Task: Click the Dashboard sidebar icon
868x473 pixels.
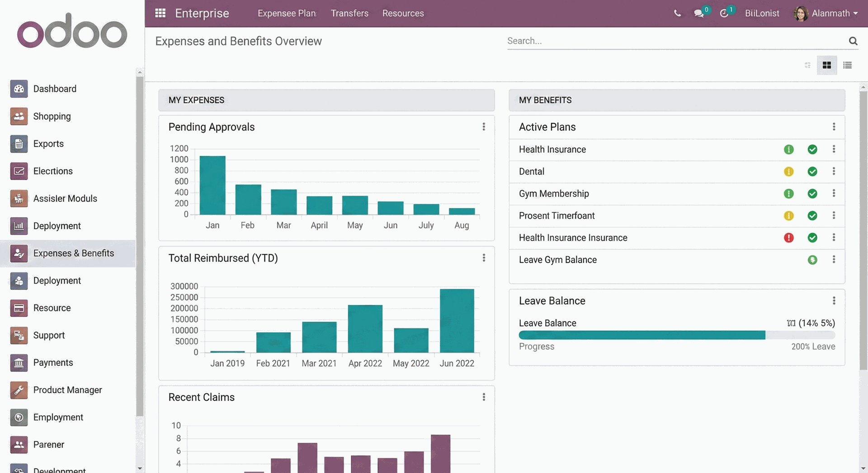Action: (x=19, y=89)
